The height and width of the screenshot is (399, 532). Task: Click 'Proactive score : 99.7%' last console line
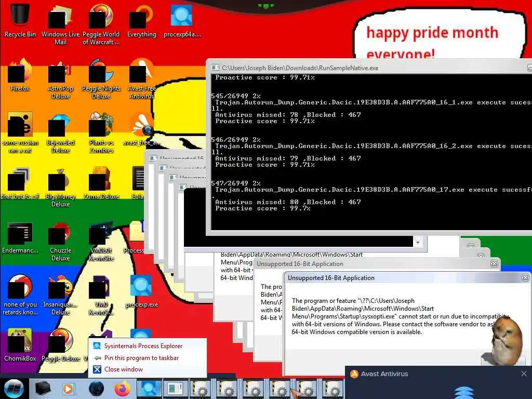263,209
